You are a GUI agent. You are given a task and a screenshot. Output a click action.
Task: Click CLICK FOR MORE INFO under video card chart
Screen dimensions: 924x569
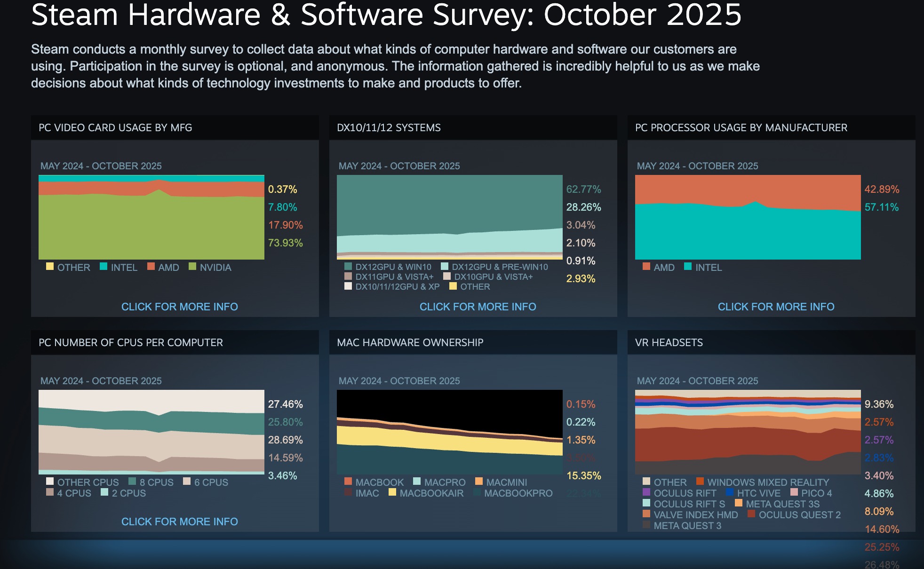179,306
